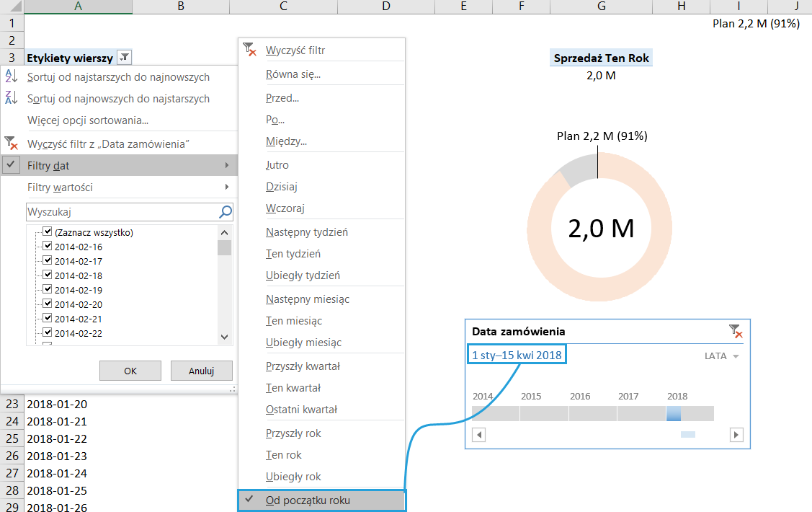Select Ten miesiąc date filter

[x=293, y=321]
